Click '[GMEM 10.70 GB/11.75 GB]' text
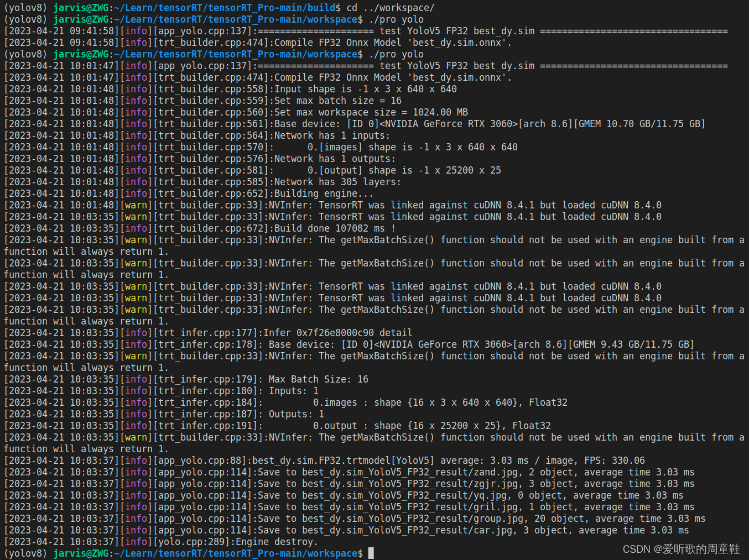 [639, 124]
